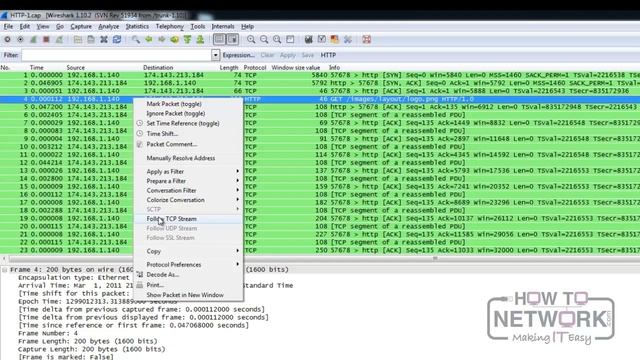Close the capture file, X icon

click(104, 40)
